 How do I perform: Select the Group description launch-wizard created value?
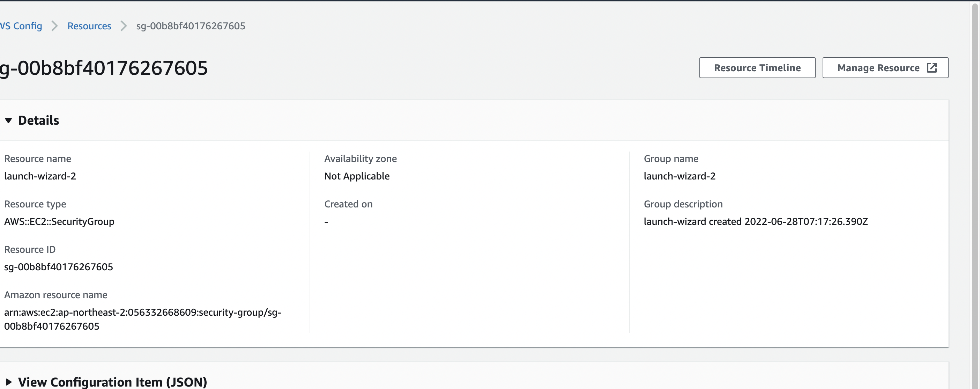pyautogui.click(x=756, y=221)
